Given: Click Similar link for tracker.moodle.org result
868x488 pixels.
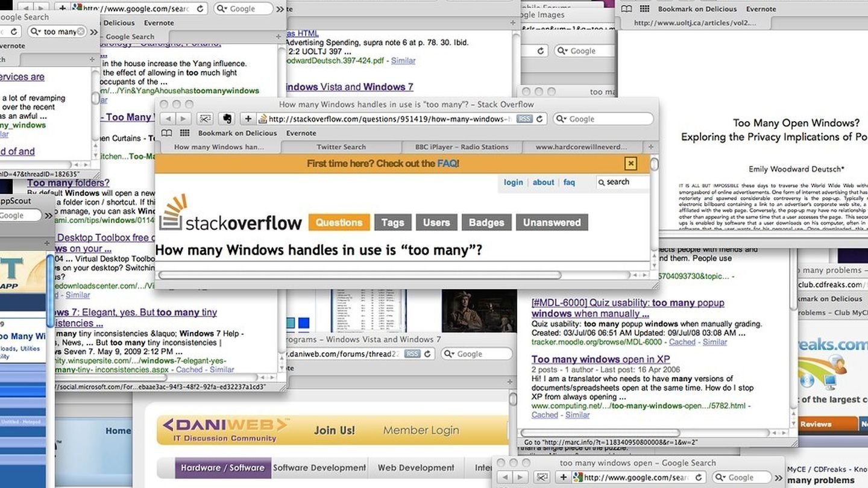Looking at the screenshot, I should (715, 342).
